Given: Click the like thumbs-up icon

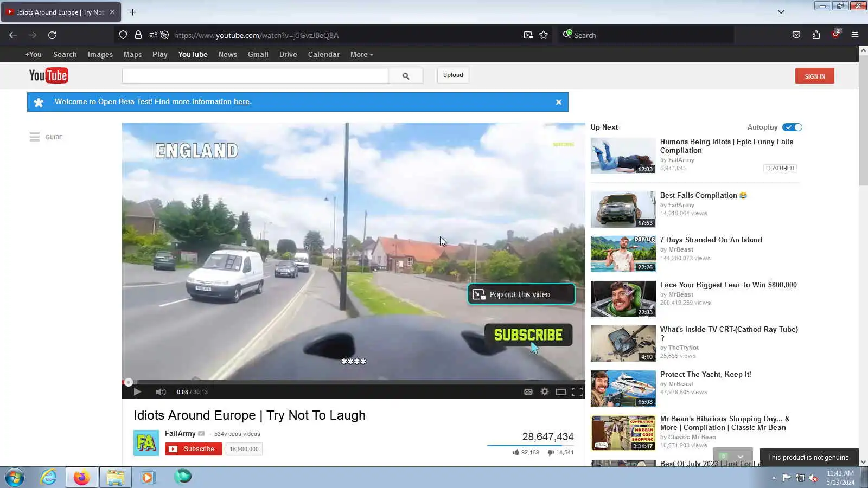Looking at the screenshot, I should tap(516, 452).
